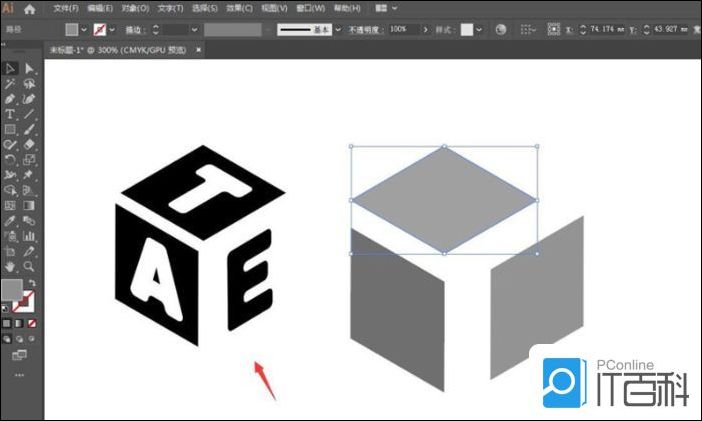The height and width of the screenshot is (421, 702).
Task: Open the Align options icon
Action: 528,30
